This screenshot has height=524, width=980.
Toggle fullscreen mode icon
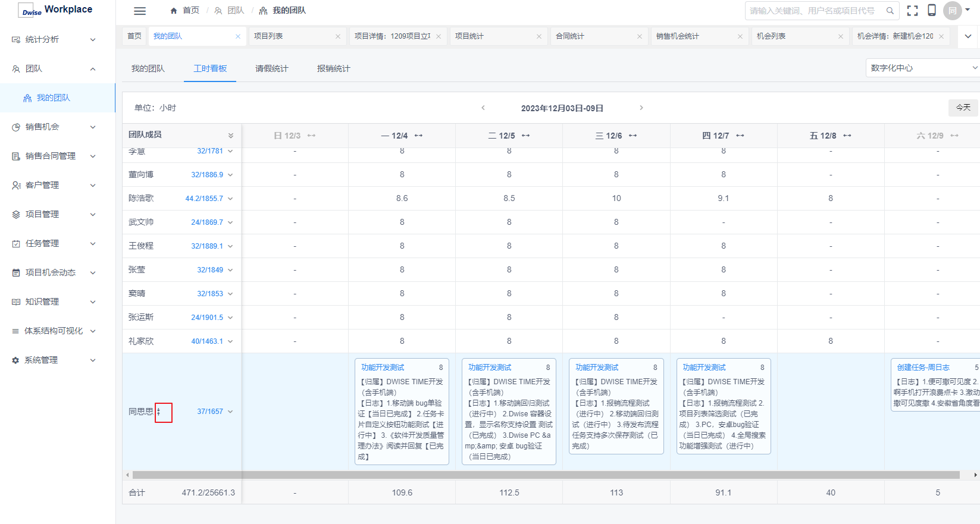point(912,11)
